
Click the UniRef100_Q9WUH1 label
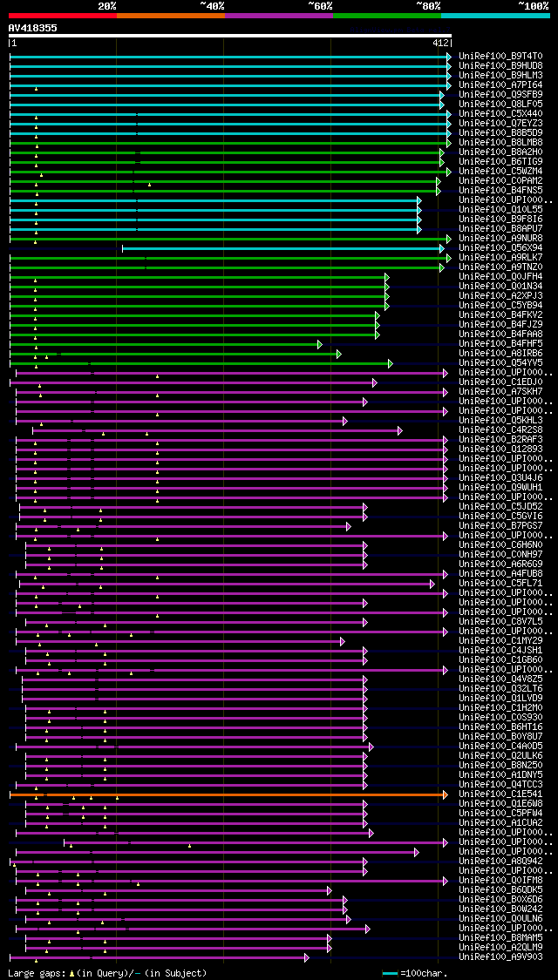500,487
